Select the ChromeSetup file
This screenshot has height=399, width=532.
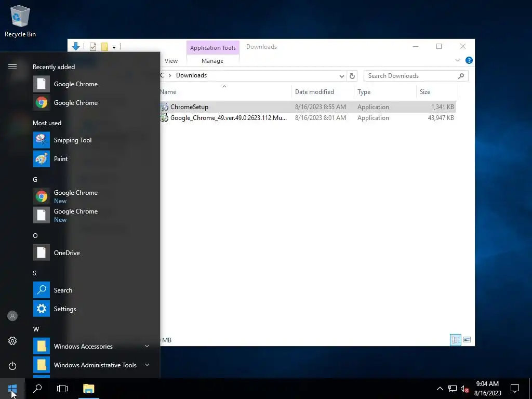click(x=189, y=107)
